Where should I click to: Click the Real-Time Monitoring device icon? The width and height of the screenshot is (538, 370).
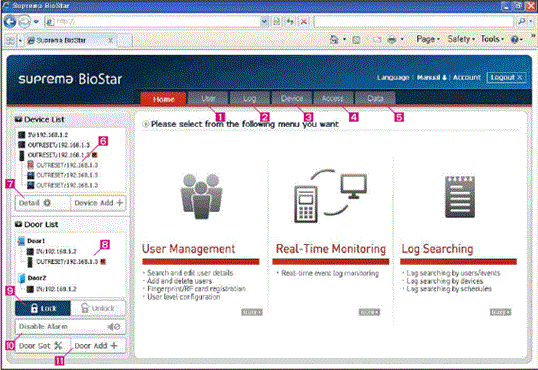tap(330, 196)
